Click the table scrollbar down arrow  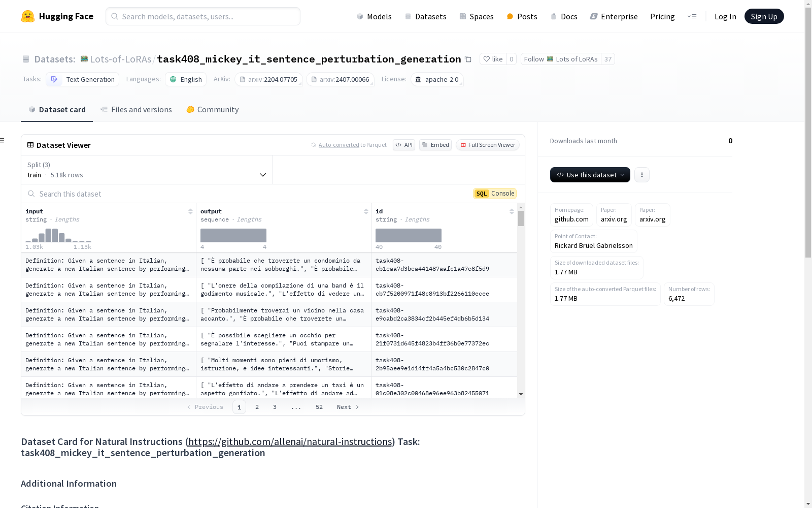(x=521, y=394)
